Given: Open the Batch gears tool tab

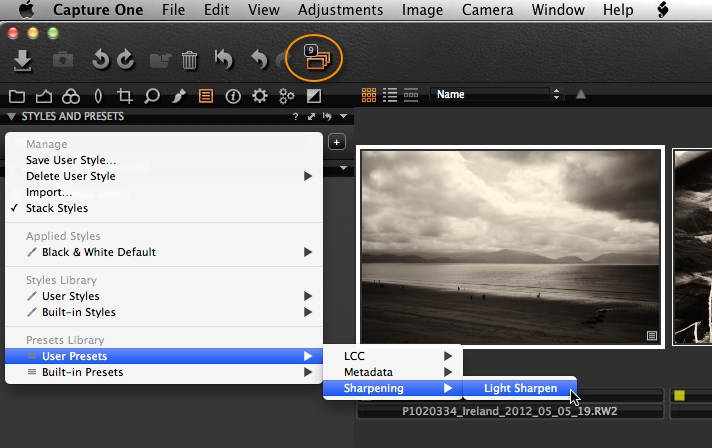Looking at the screenshot, I should tap(287, 96).
